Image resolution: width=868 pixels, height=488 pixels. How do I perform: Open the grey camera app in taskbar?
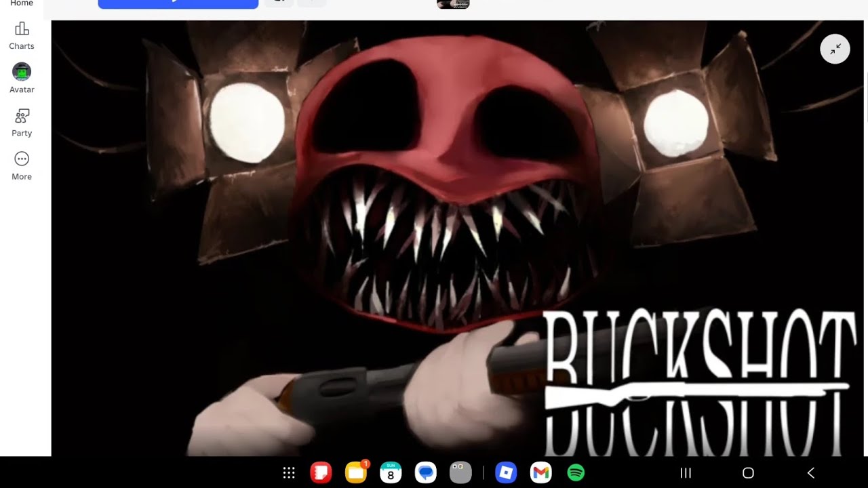(x=460, y=472)
